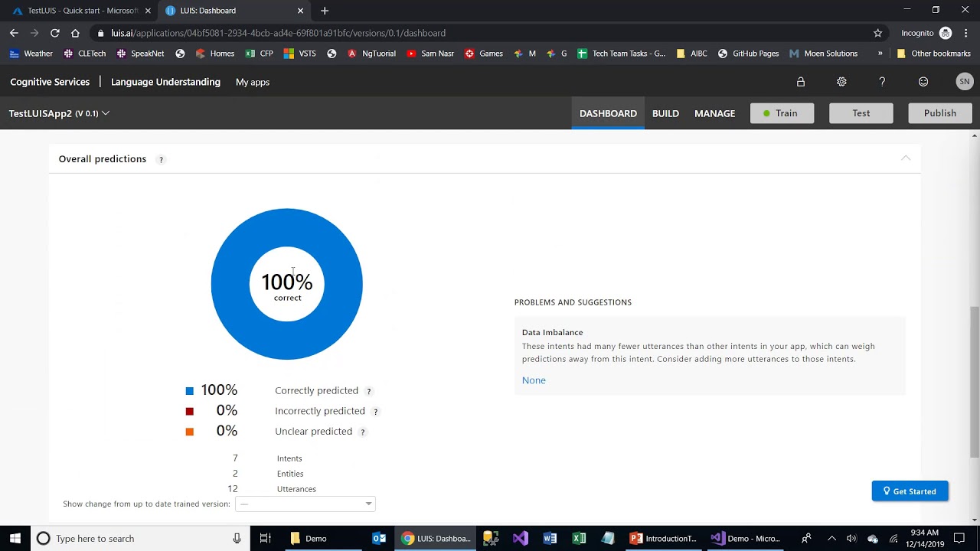Image resolution: width=980 pixels, height=551 pixels.
Task: Collapse the Overall predictions section
Action: (x=906, y=158)
